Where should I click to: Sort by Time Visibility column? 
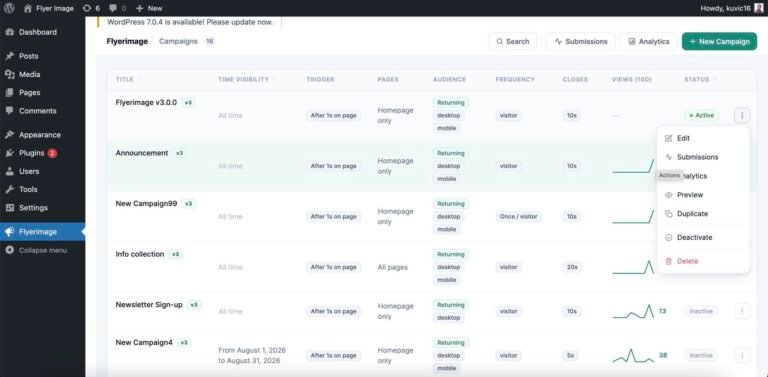tap(246, 79)
